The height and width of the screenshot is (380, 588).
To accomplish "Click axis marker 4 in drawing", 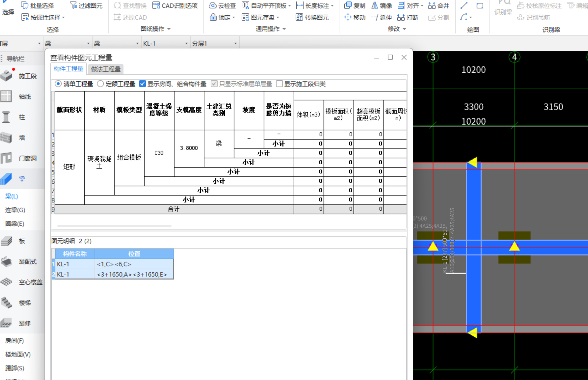I will click(x=514, y=57).
